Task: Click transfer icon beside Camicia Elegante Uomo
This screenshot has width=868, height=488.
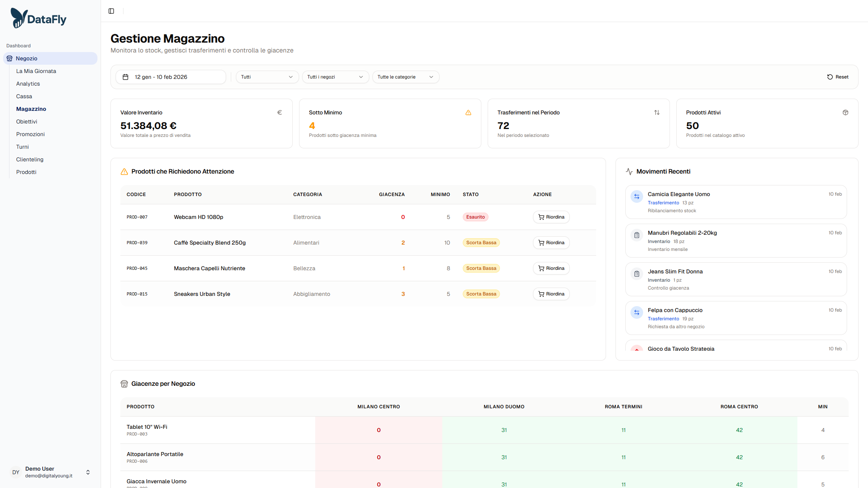Action: pyautogui.click(x=636, y=196)
